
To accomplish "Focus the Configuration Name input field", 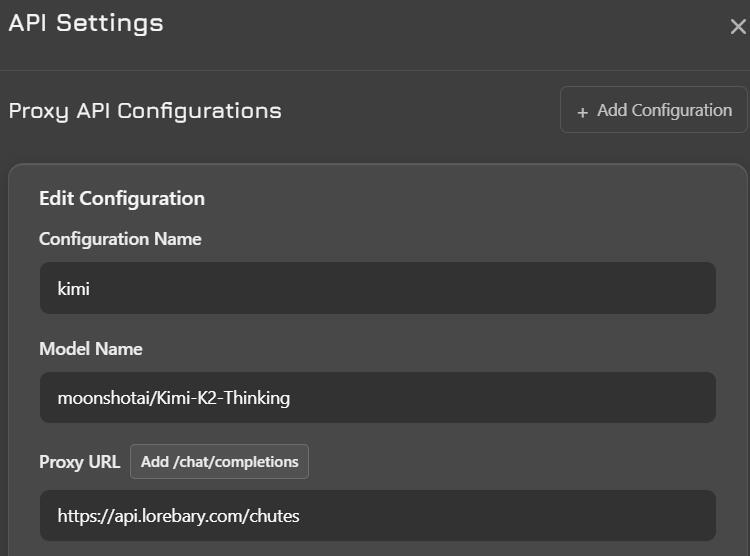I will pos(378,288).
